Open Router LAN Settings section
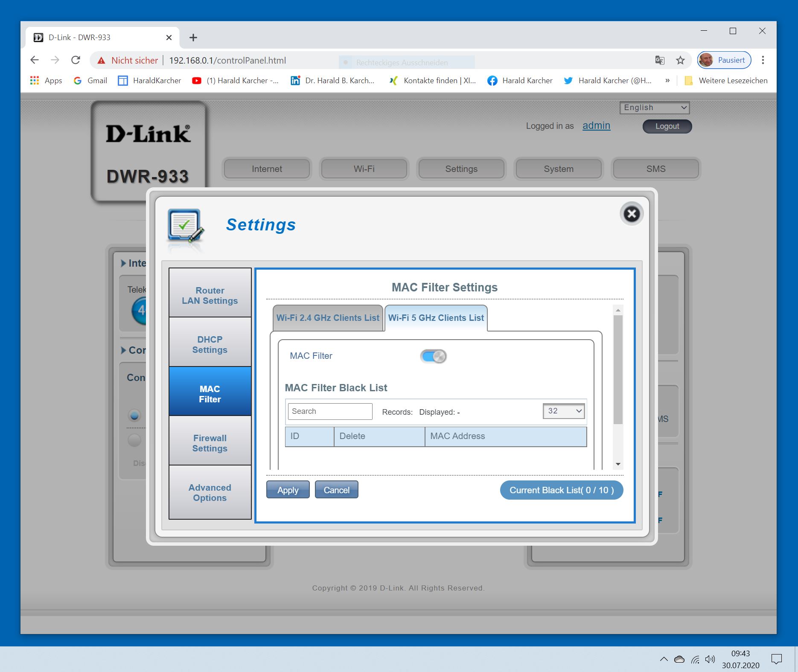Screen dimensions: 798x672 (x=210, y=293)
